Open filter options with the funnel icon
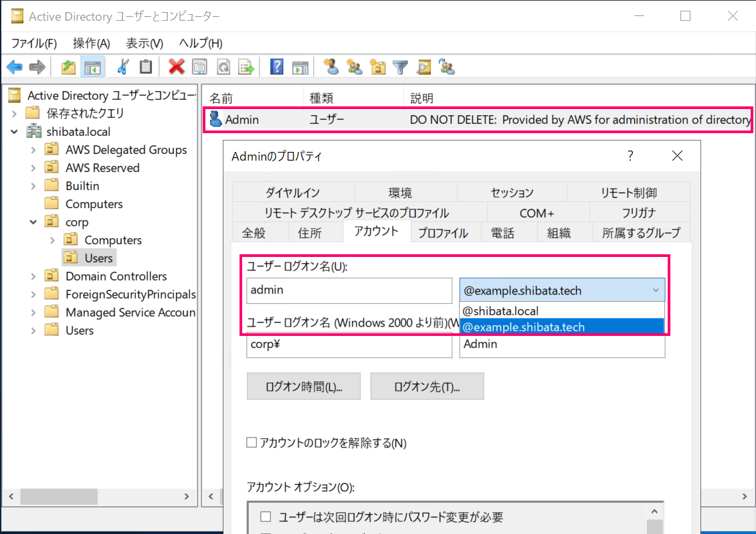The image size is (756, 534). [x=401, y=67]
